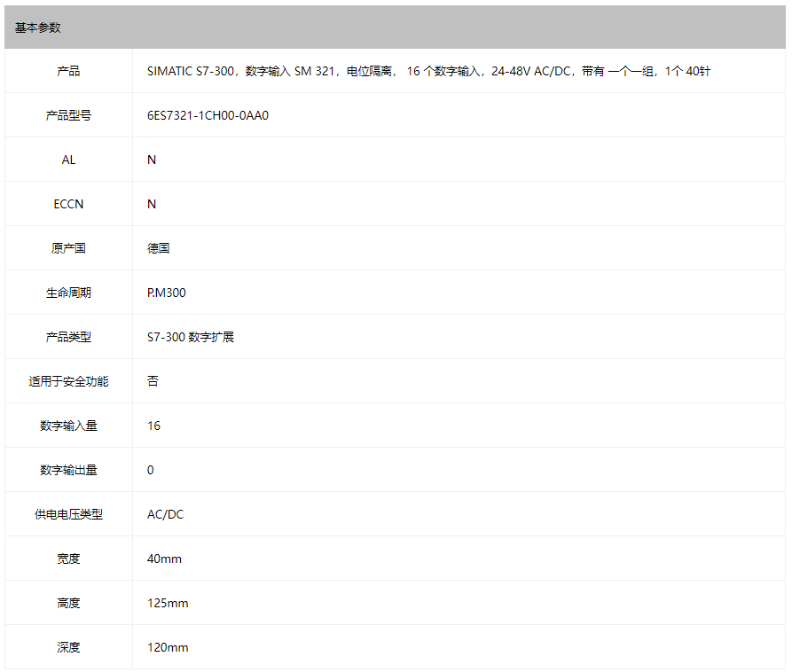Click the 高度 label
792x672 pixels.
pyautogui.click(x=68, y=604)
